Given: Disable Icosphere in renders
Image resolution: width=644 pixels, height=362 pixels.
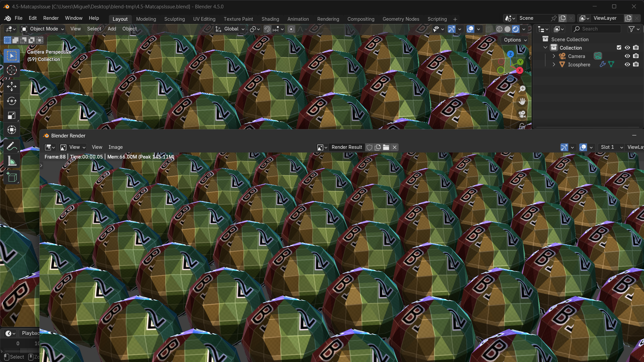Looking at the screenshot, I should [636, 64].
